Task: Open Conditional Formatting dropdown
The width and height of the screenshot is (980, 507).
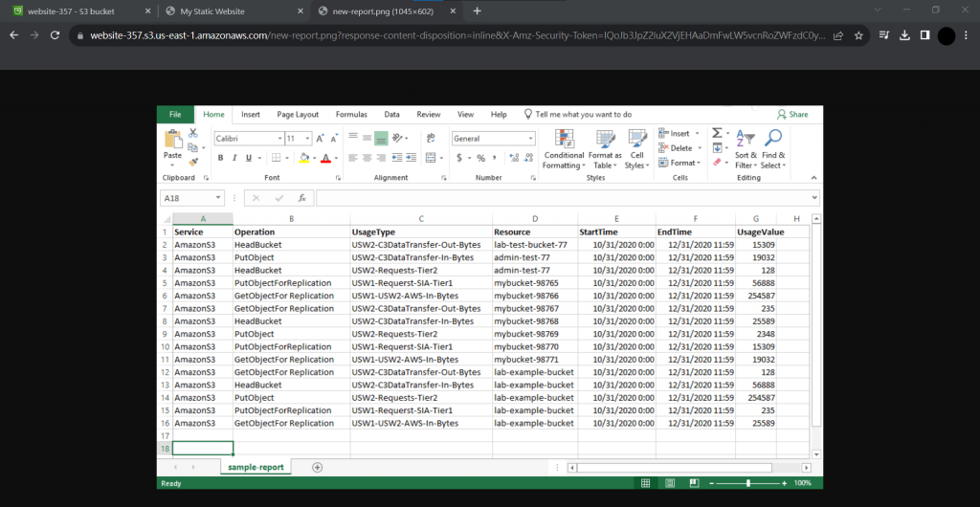Action: (564, 150)
